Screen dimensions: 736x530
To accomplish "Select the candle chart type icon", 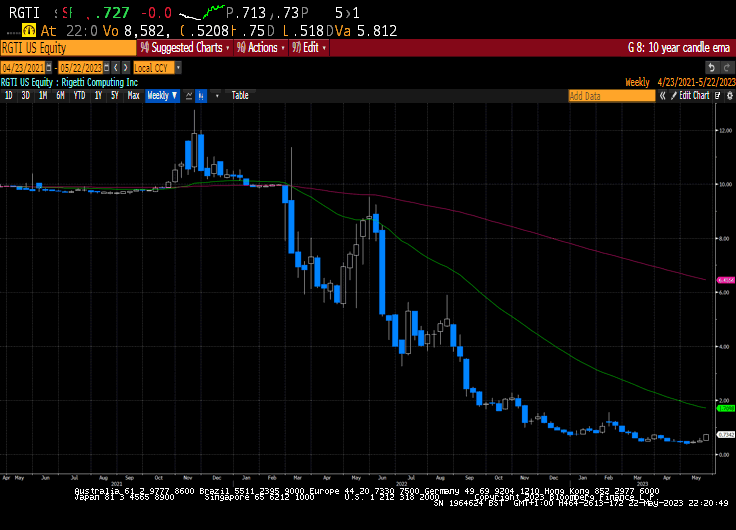I will 201,96.
